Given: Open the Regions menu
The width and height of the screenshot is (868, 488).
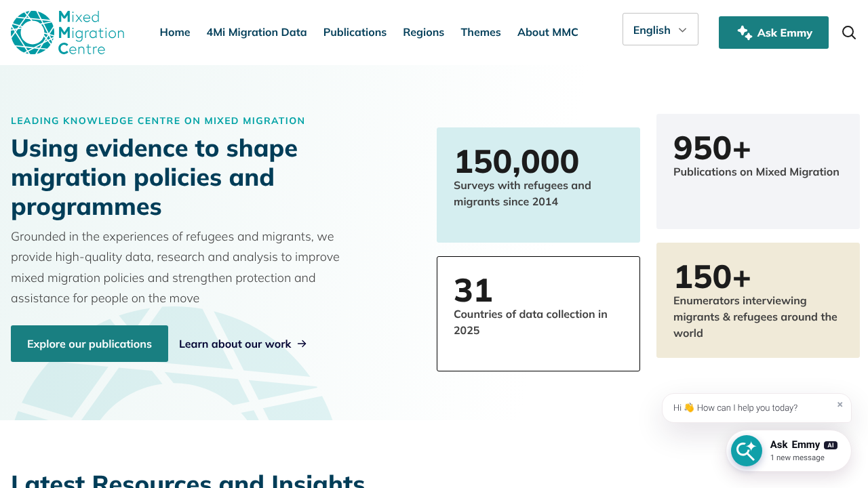Looking at the screenshot, I should click(x=424, y=33).
